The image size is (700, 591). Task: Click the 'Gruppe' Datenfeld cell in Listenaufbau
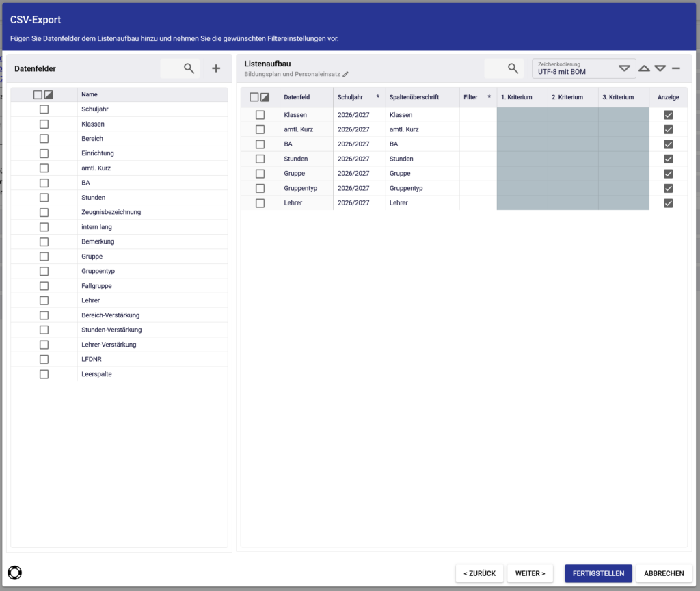pos(306,173)
